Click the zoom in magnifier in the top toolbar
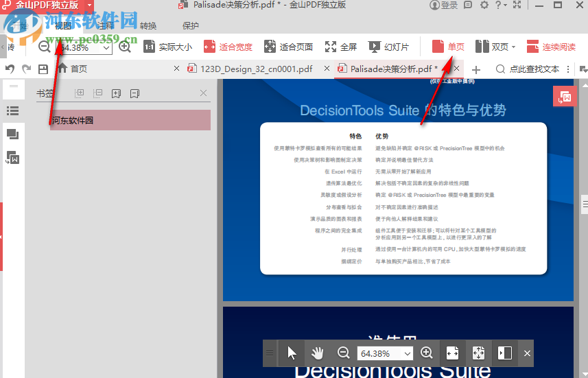 click(124, 47)
